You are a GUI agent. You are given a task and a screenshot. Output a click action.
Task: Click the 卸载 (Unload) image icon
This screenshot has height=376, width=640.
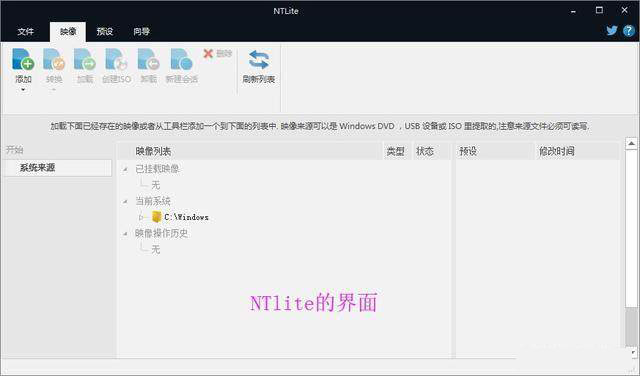pyautogui.click(x=149, y=60)
